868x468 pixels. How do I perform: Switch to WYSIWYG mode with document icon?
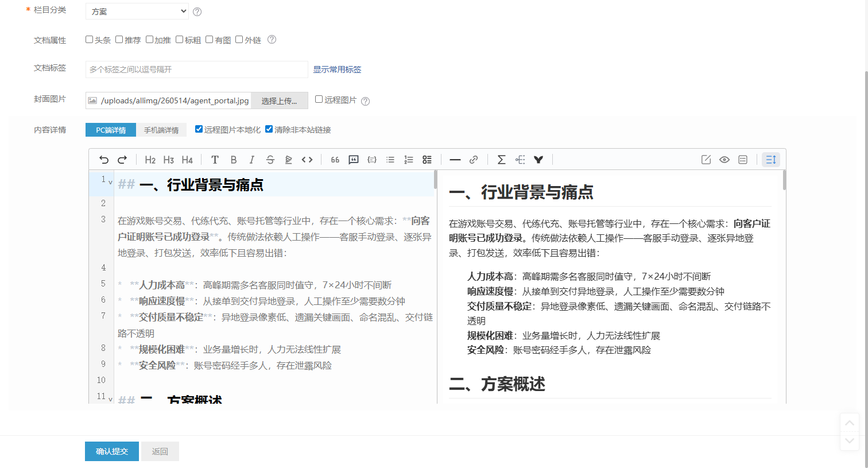(x=743, y=160)
